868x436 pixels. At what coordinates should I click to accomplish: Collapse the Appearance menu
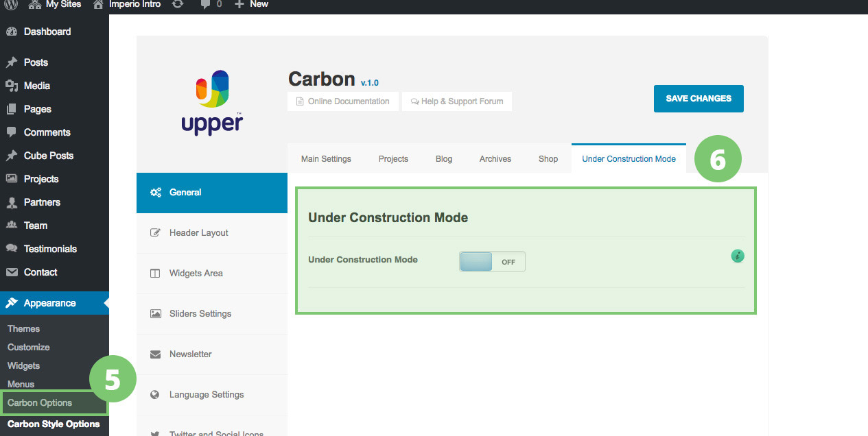click(49, 303)
